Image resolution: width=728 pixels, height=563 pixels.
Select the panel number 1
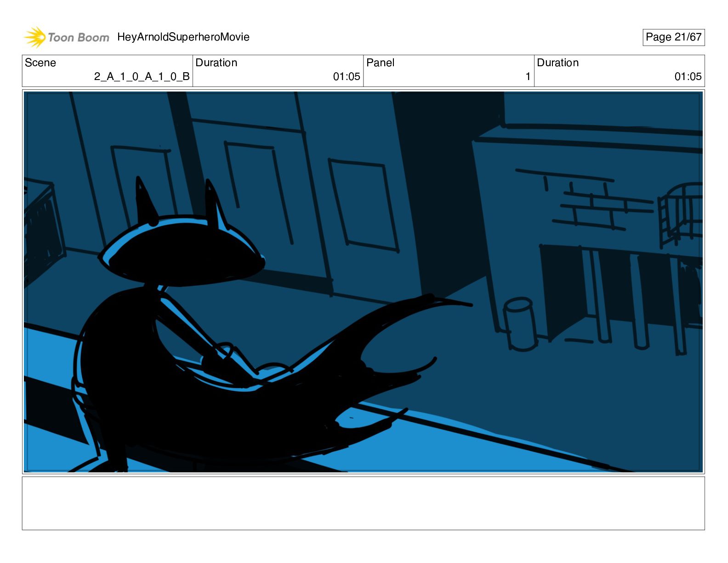coord(528,76)
